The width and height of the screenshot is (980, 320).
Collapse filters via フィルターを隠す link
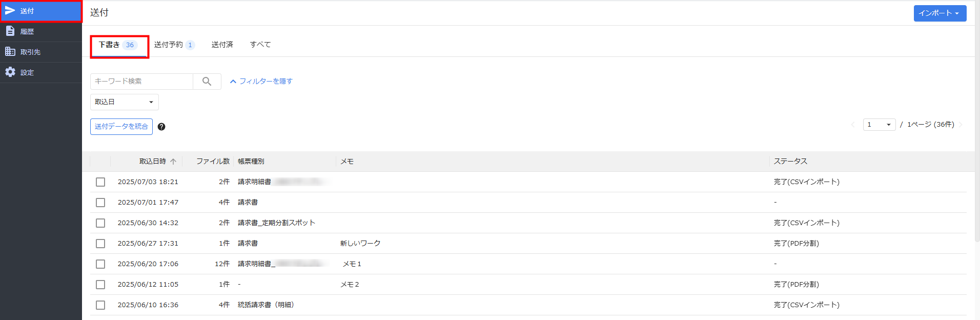261,81
